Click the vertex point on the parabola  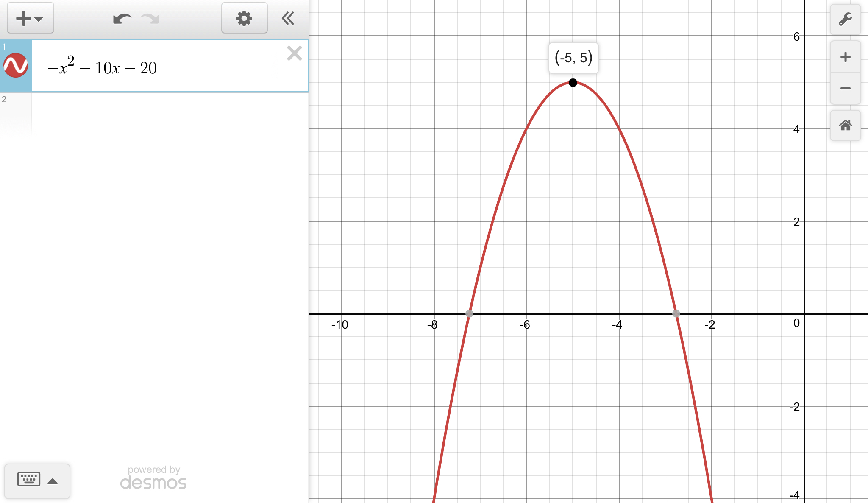click(x=573, y=83)
